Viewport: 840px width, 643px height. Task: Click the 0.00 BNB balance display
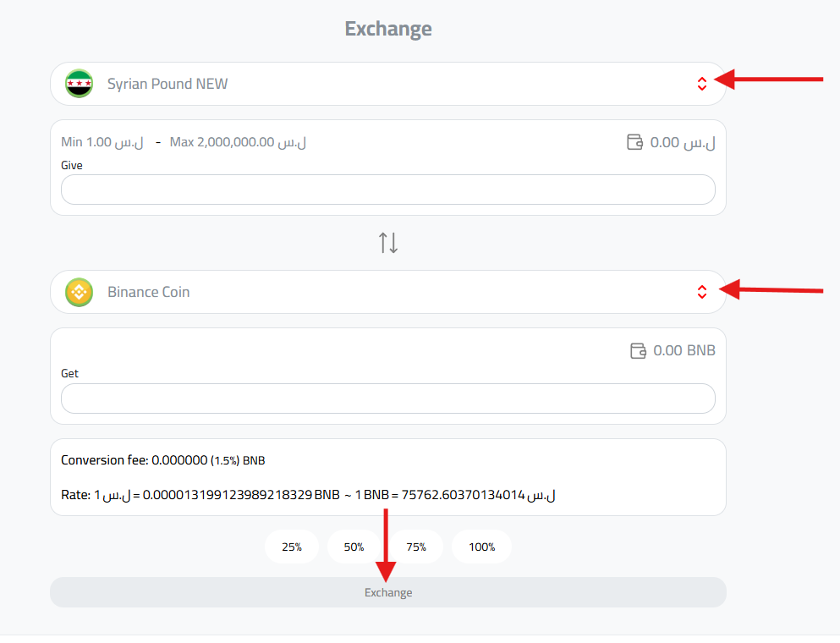coord(683,350)
